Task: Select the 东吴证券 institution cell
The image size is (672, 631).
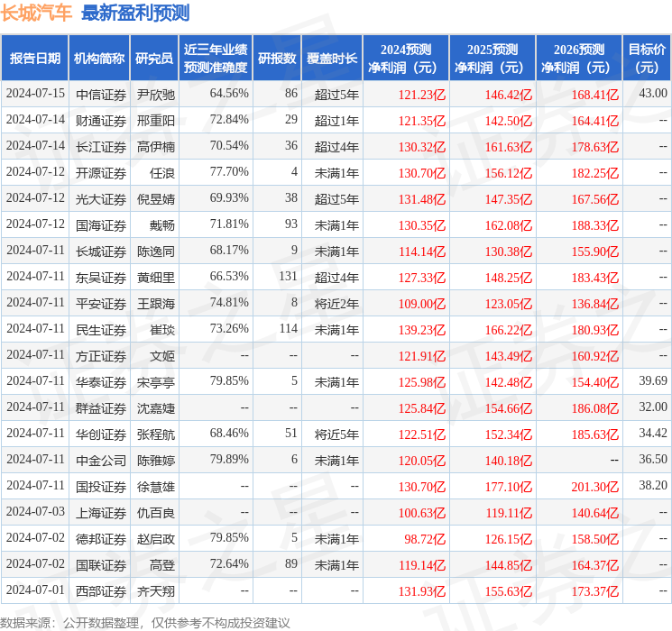Action: point(101,278)
